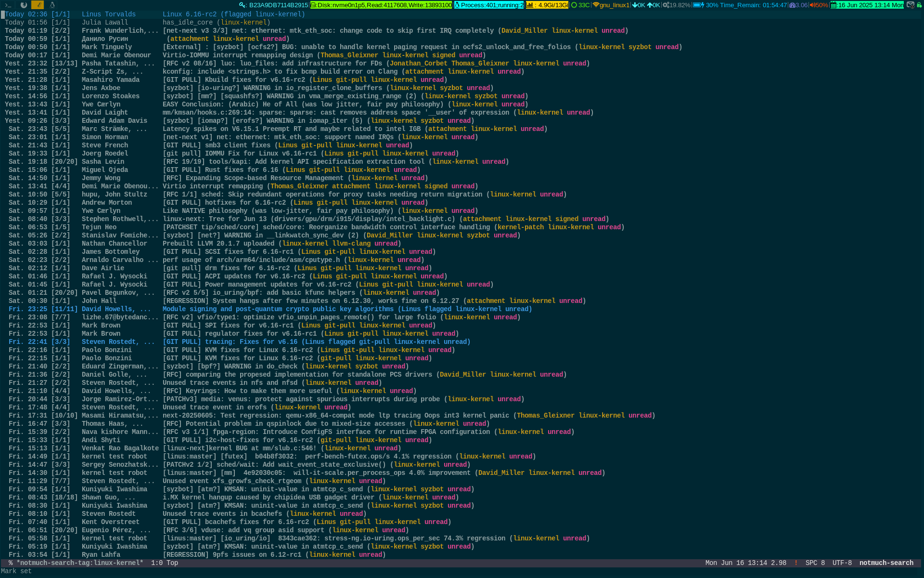
Task: Select Sasha Levin tools/kapi RFC 19/19 row
Action: pyautogui.click(x=462, y=161)
